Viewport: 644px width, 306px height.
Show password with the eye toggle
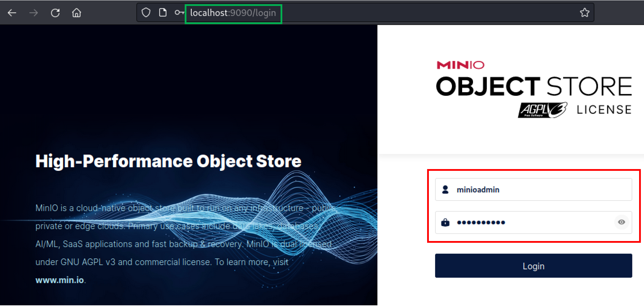tap(622, 222)
